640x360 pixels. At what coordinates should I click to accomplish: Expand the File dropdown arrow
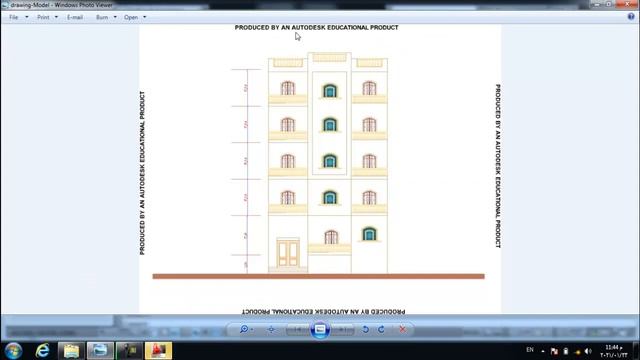click(x=27, y=17)
